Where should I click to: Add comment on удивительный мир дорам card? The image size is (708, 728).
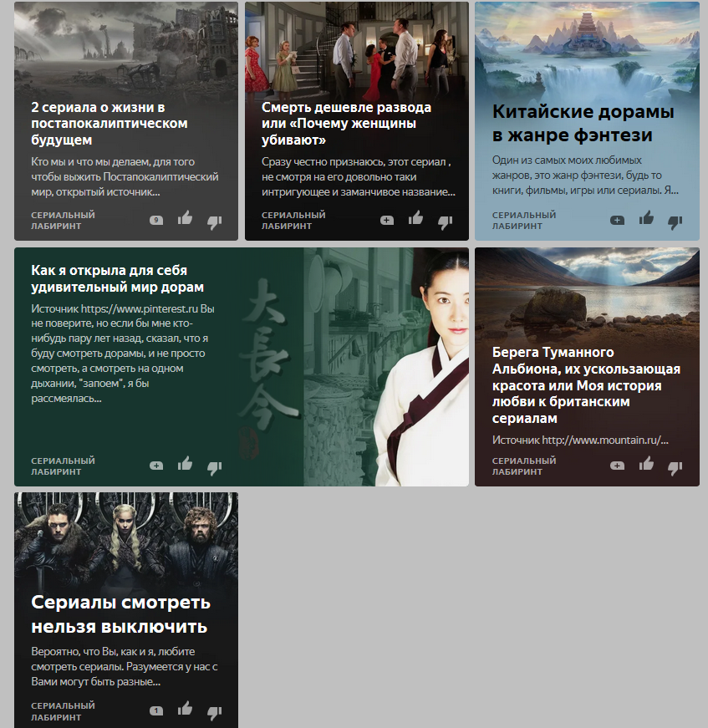pos(156,466)
